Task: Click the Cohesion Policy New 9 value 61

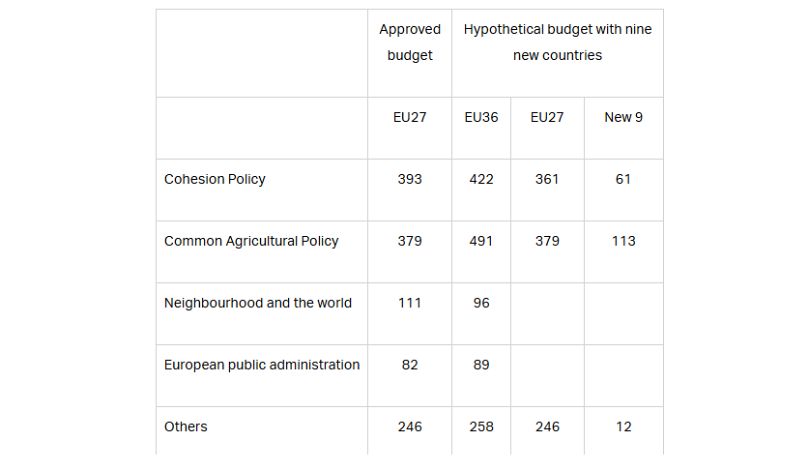Action: 623,179
